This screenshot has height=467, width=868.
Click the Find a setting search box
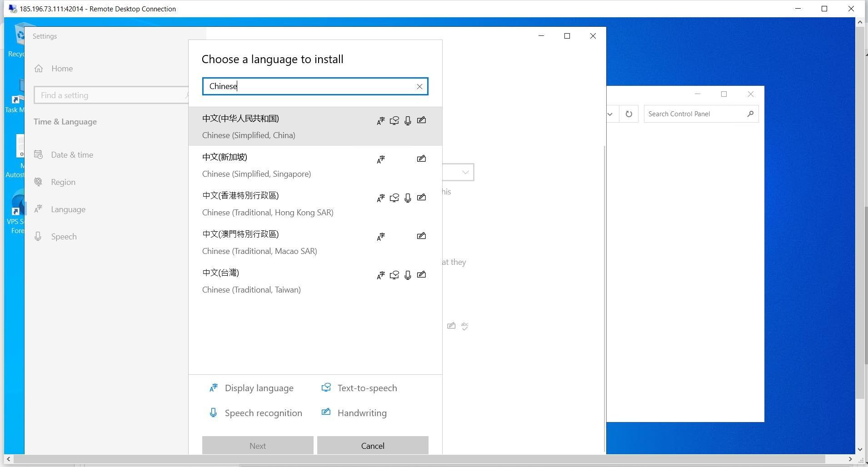point(111,95)
